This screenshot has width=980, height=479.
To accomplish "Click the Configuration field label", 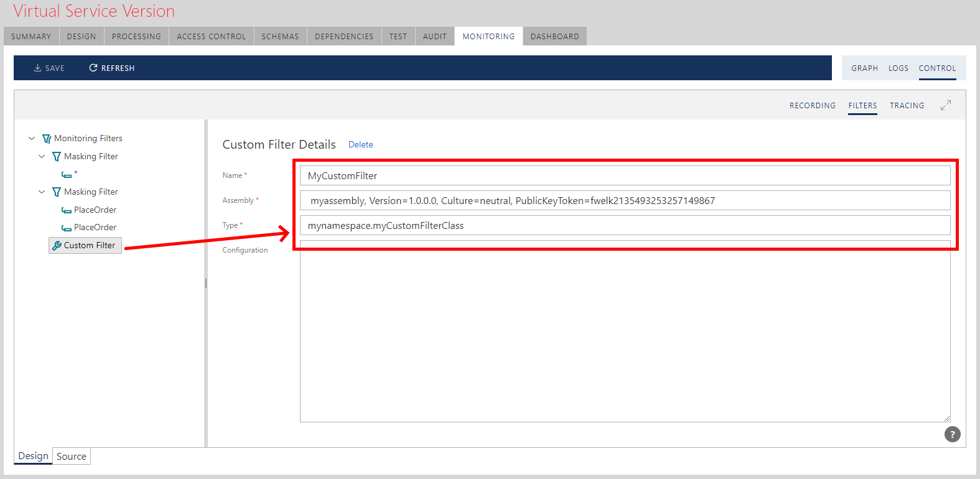I will (245, 250).
